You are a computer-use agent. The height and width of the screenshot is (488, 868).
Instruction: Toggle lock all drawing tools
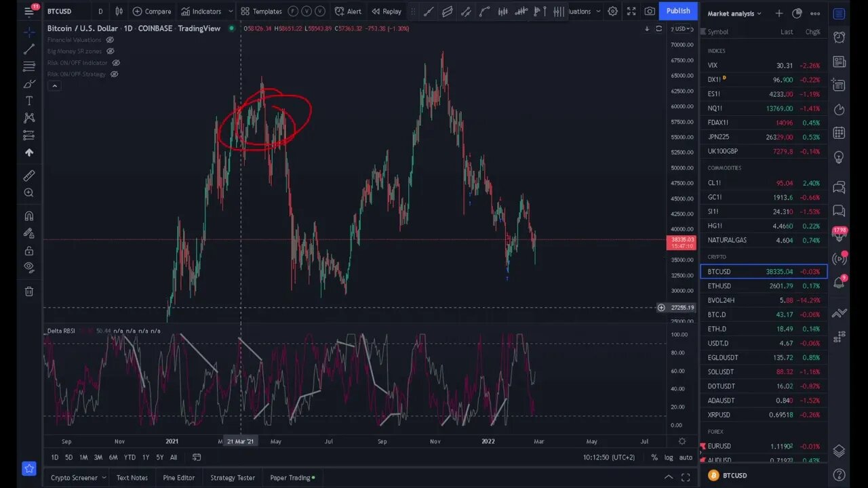coord(28,251)
